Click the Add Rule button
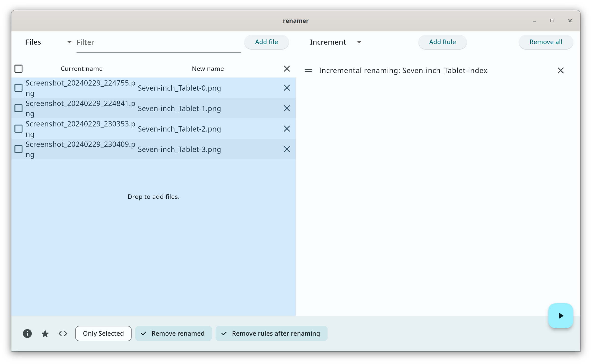This screenshot has width=592, height=364. pos(442,42)
